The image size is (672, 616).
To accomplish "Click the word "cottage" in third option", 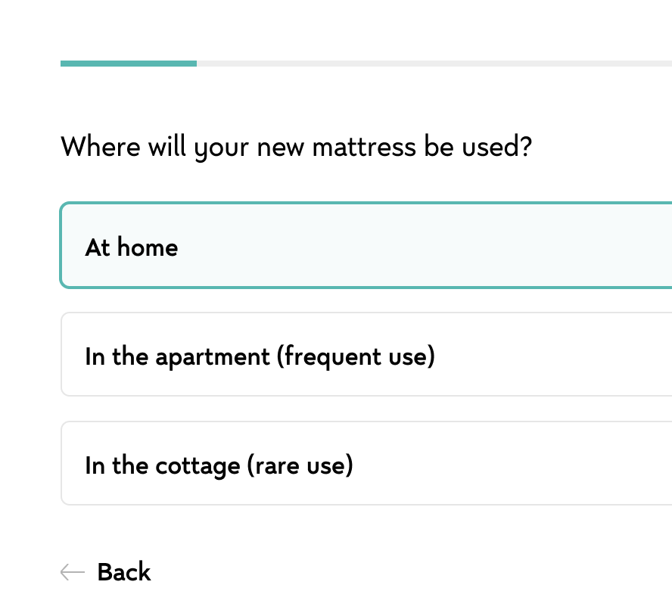I will pos(198,465).
